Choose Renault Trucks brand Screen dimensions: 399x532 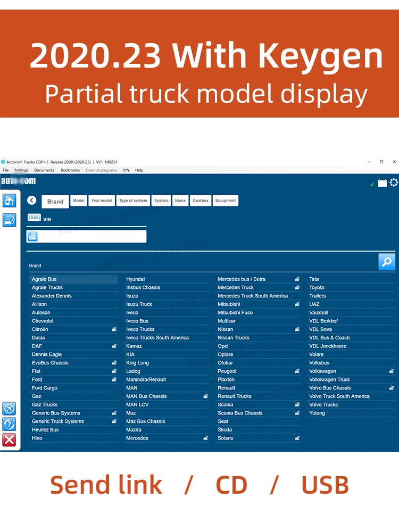(x=258, y=396)
